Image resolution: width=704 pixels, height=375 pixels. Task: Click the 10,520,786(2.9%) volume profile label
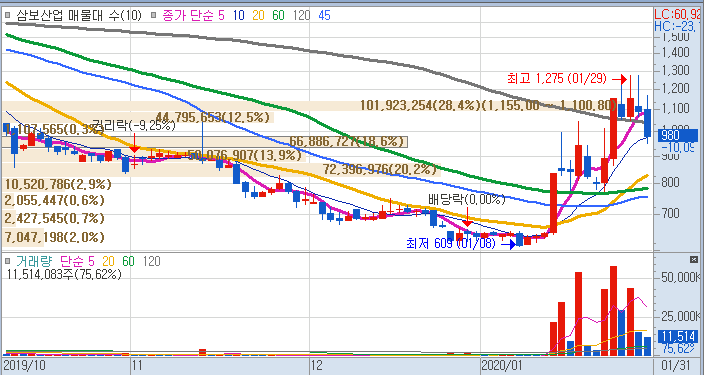[58, 185]
